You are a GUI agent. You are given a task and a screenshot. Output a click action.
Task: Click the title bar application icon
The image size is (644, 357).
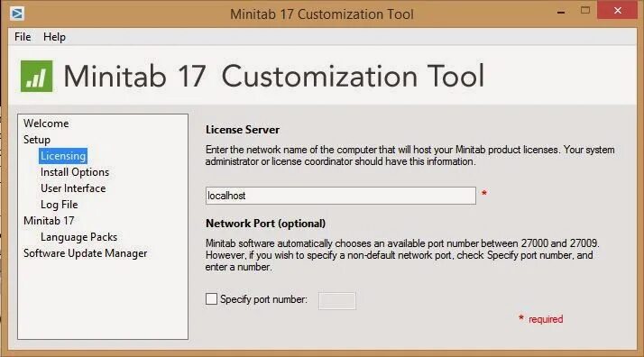[17, 14]
